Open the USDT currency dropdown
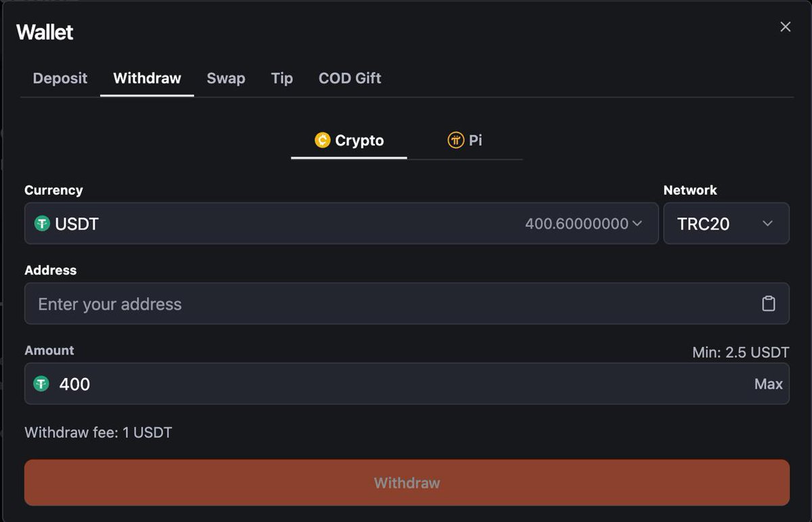The width and height of the screenshot is (812, 522). point(341,223)
